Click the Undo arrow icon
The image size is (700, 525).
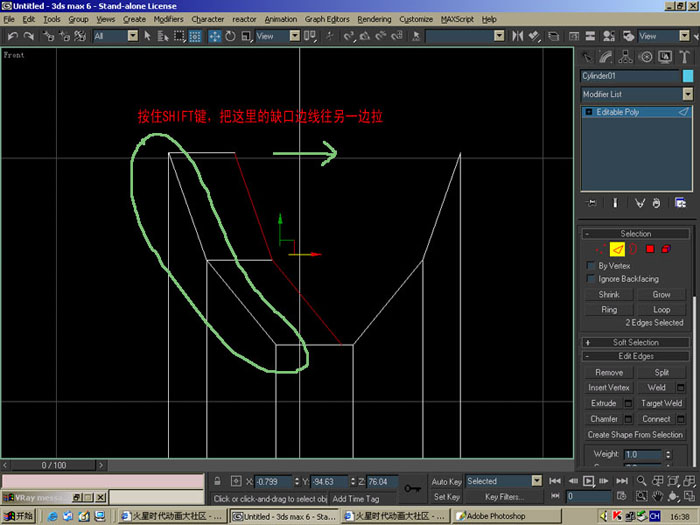[x=13, y=36]
